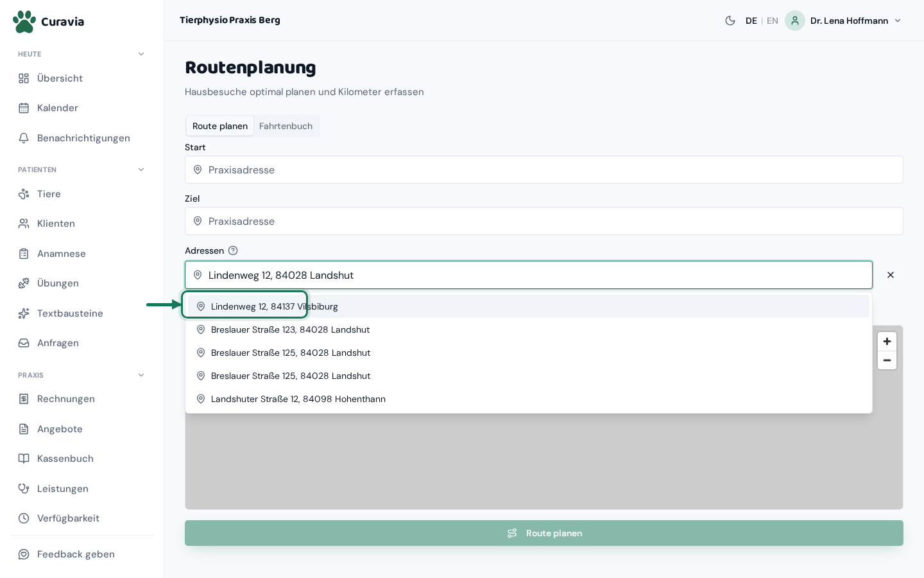The width and height of the screenshot is (924, 578).
Task: Select the Route planen tab
Action: coord(220,126)
